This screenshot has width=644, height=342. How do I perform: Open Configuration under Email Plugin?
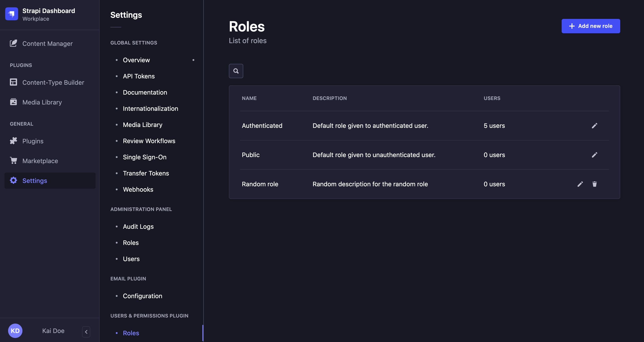pyautogui.click(x=142, y=296)
